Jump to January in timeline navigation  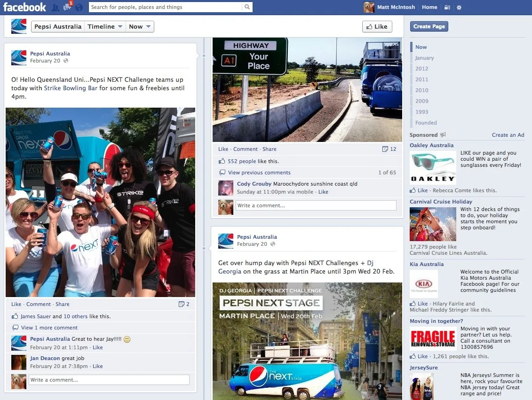click(x=424, y=58)
